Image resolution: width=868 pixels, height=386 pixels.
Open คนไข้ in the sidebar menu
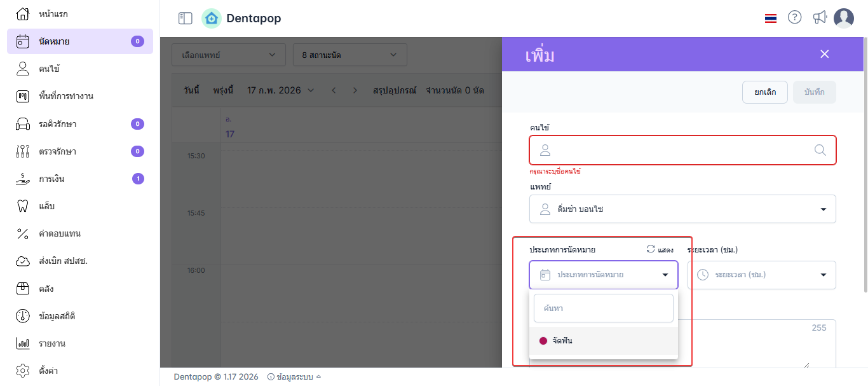pos(49,69)
